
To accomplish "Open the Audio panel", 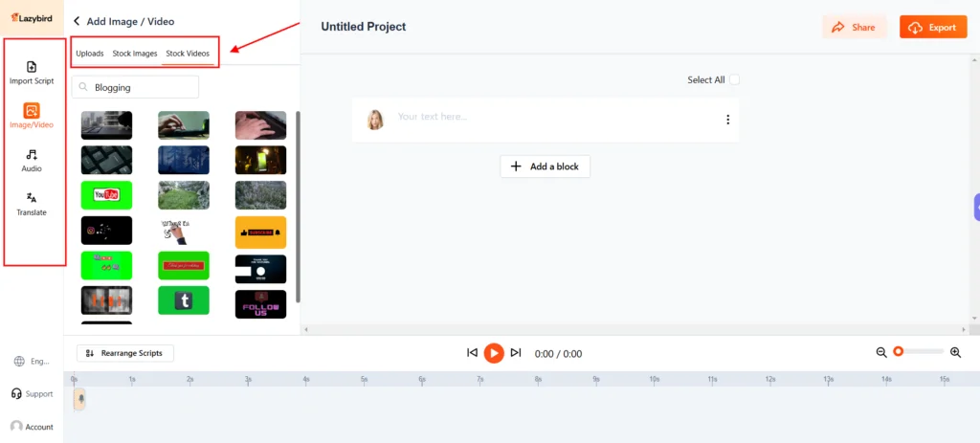I will 32,160.
